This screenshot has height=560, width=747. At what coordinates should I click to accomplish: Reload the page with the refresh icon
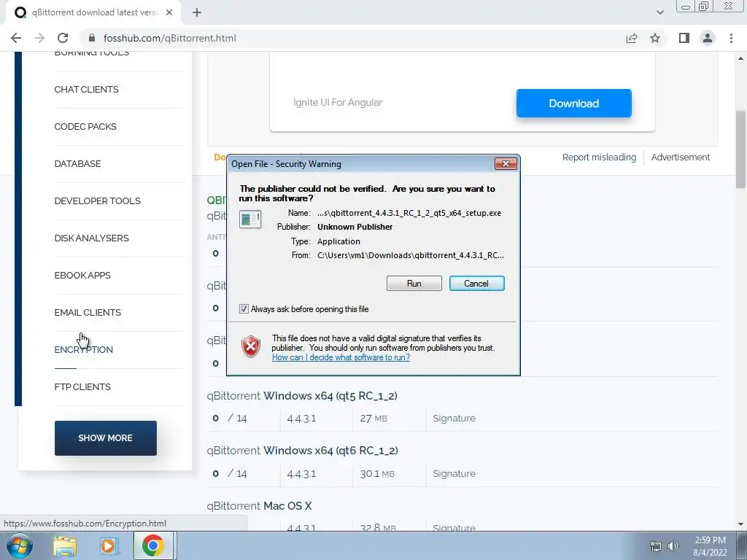[x=63, y=38]
